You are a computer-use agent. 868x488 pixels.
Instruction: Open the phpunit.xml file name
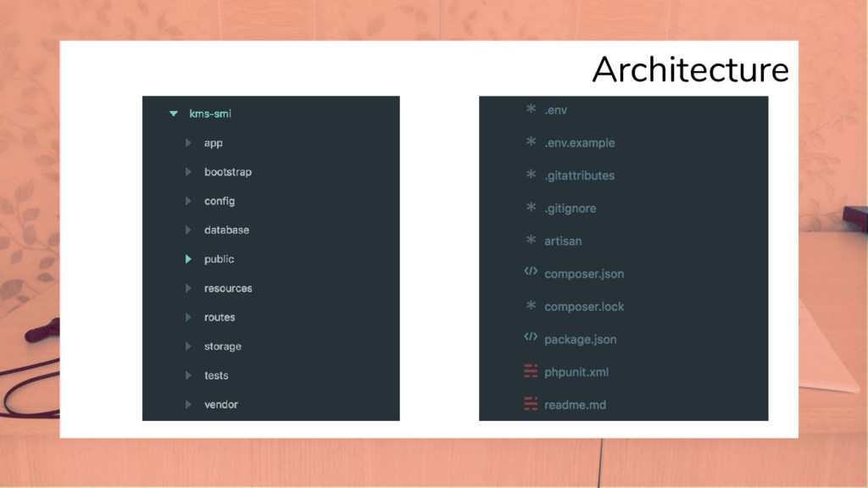tap(576, 373)
